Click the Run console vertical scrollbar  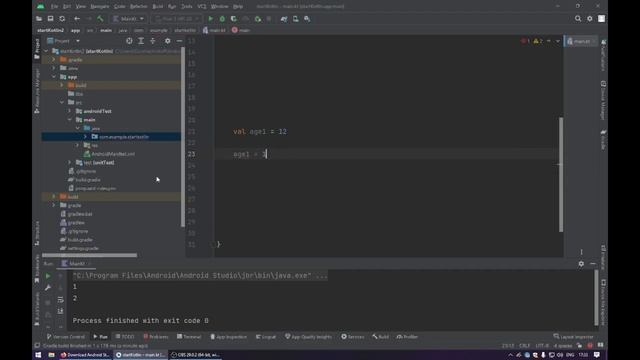pos(596,298)
